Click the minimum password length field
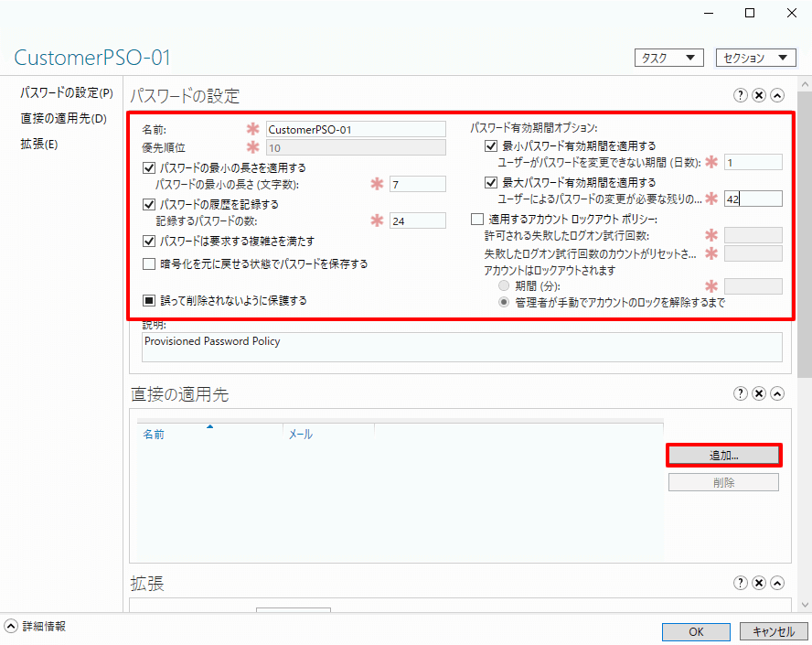This screenshot has height=645, width=812. [x=417, y=185]
